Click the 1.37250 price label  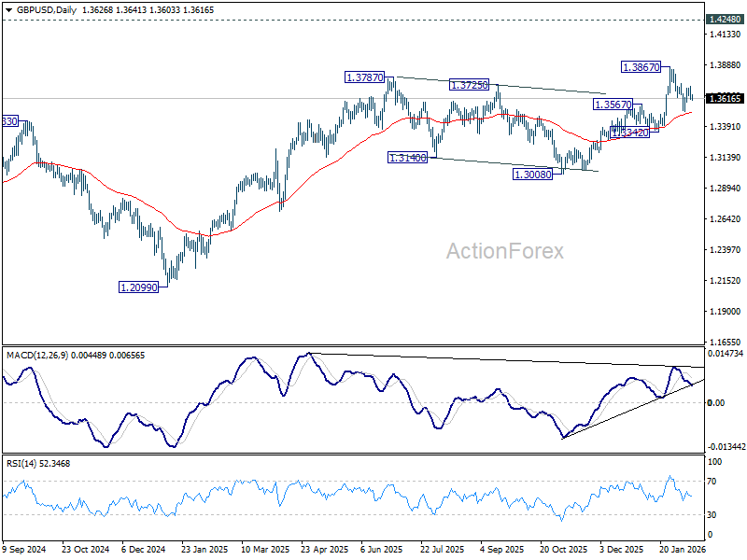click(469, 85)
